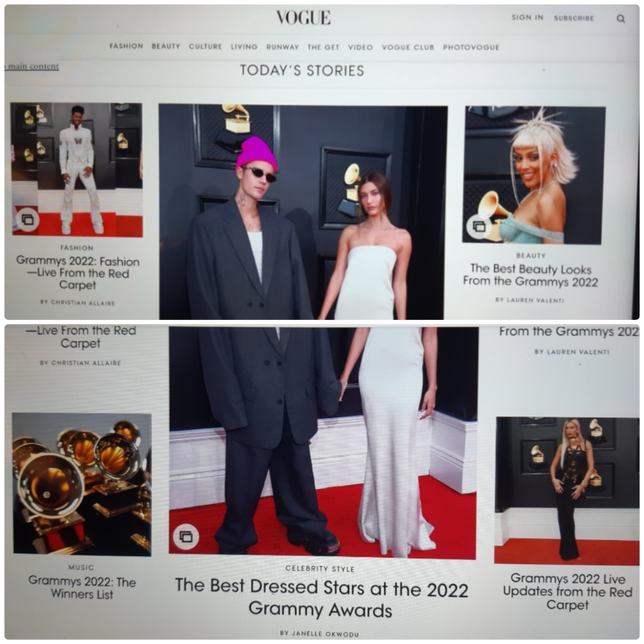
Task: Open the Fashion menu item
Action: pos(126,46)
